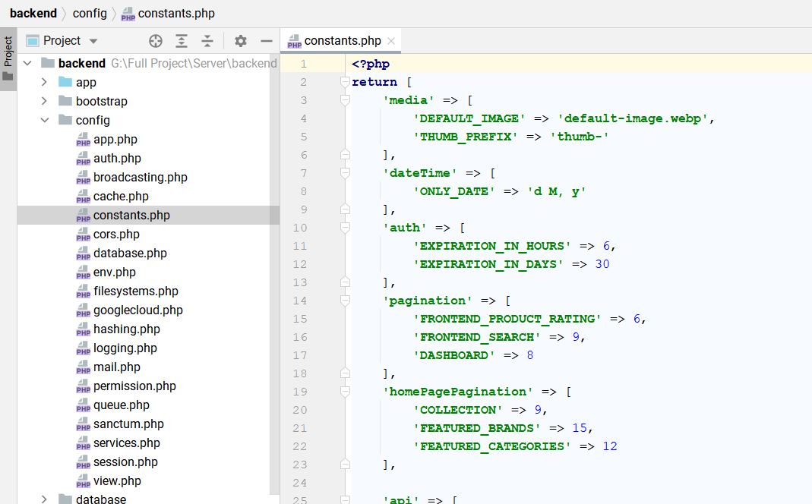
Task: Fold the 'homePagePagination' block at line 19
Action: [345, 392]
